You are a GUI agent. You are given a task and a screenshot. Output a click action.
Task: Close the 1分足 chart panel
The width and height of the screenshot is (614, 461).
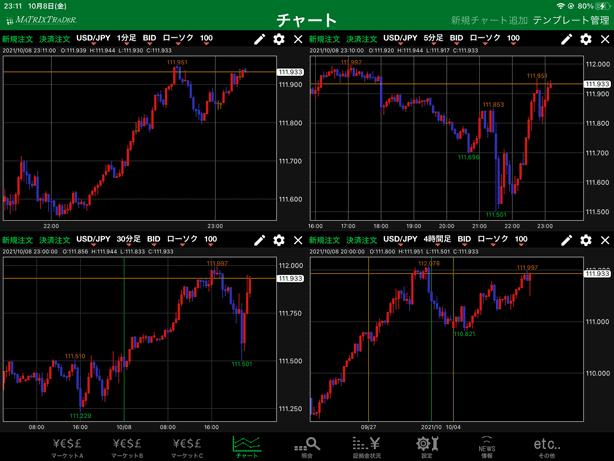pos(298,39)
